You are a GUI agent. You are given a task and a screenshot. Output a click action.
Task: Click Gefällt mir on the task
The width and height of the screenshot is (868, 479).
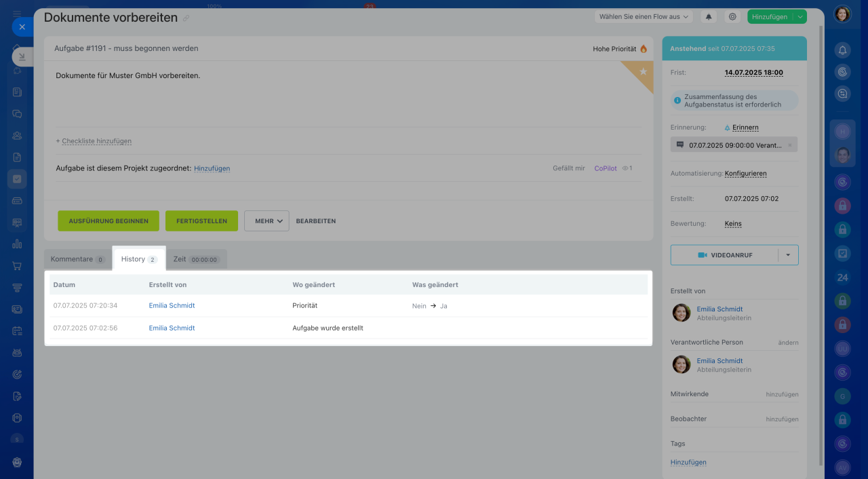pos(569,168)
